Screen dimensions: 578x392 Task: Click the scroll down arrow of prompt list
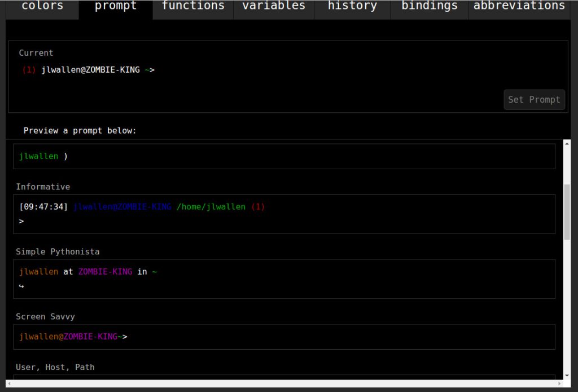coord(567,376)
